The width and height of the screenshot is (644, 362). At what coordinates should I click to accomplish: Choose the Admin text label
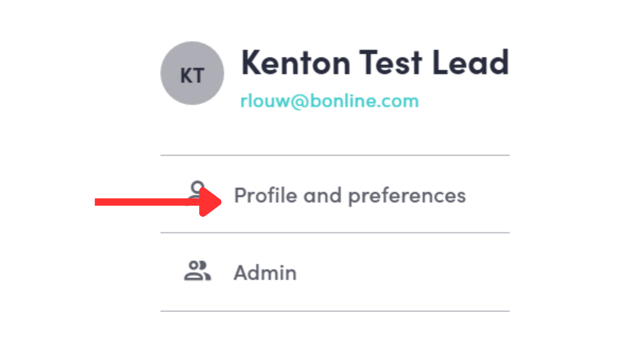tap(265, 273)
